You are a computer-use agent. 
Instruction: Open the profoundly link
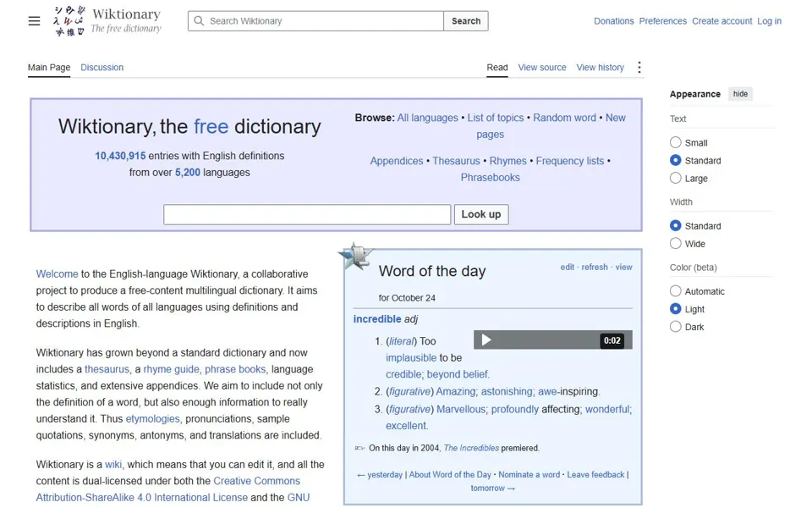pos(515,409)
